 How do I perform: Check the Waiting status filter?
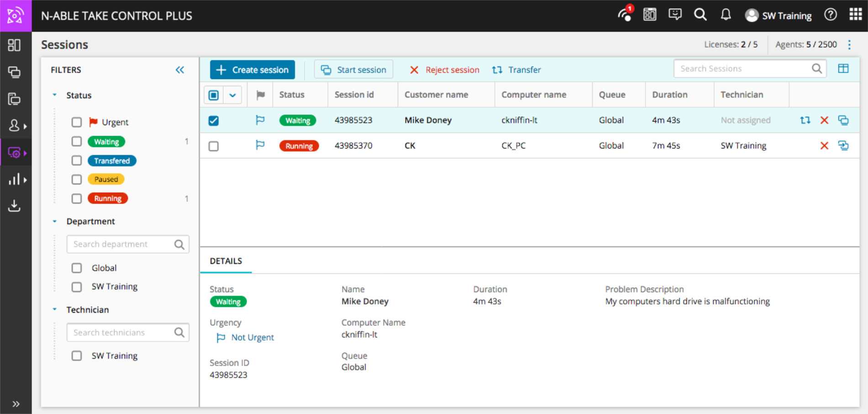(77, 141)
